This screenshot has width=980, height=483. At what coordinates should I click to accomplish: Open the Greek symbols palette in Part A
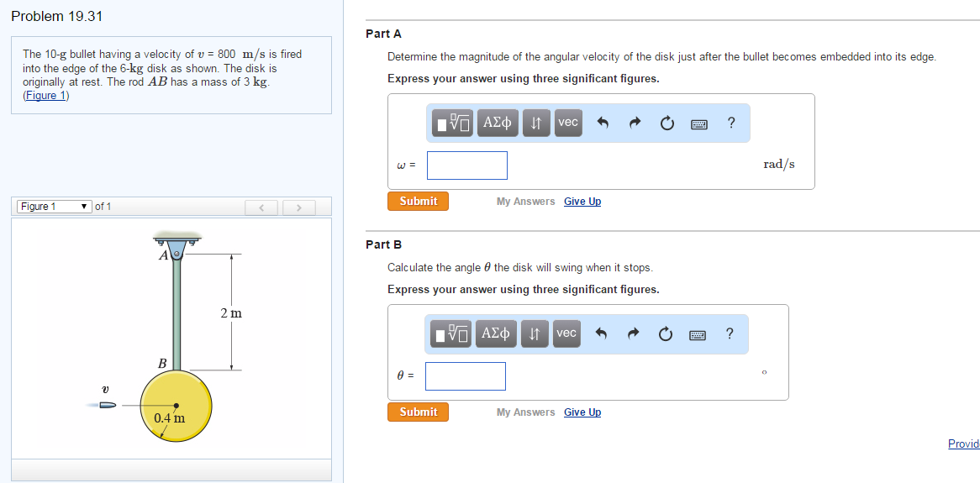coord(496,123)
